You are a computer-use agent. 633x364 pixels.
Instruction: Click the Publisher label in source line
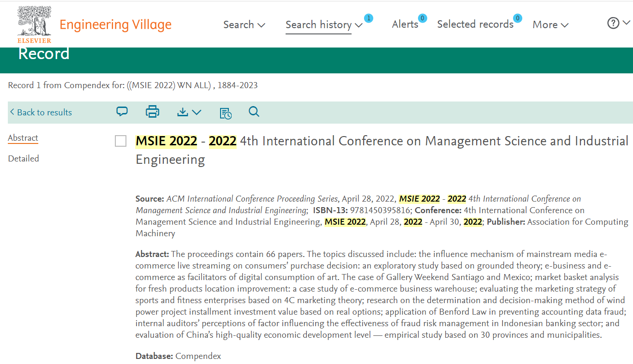(506, 222)
